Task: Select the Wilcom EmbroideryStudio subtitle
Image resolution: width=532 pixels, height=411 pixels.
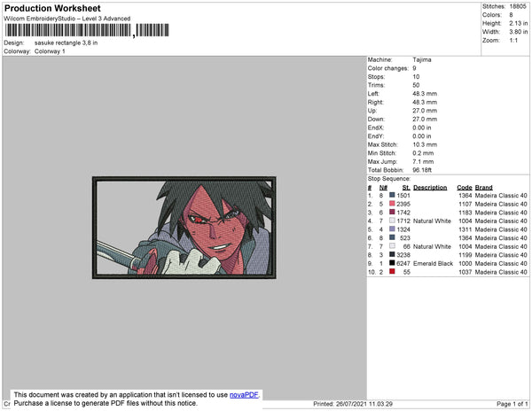Action: point(67,19)
